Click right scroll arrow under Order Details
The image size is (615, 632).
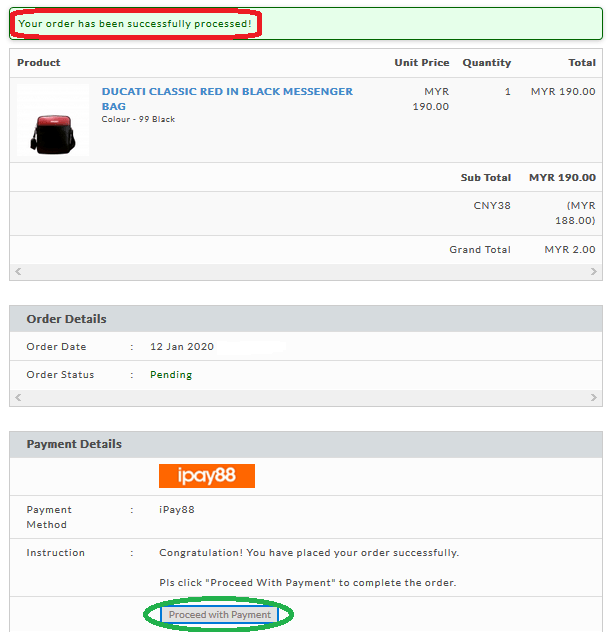(x=595, y=398)
